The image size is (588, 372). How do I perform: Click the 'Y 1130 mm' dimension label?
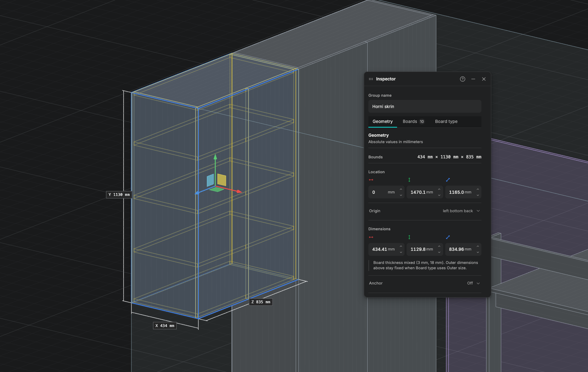pos(119,195)
